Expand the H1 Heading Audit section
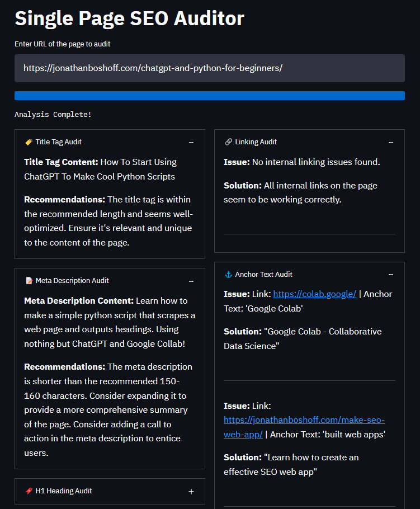The image size is (420, 509). tap(191, 491)
